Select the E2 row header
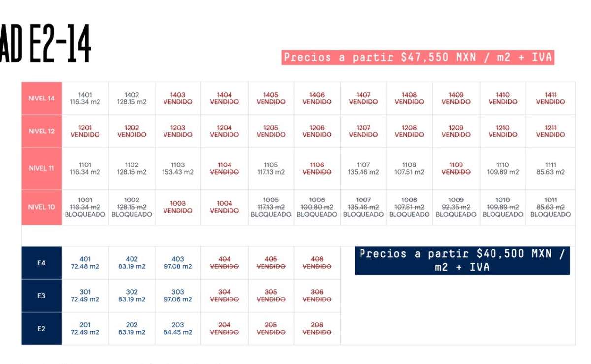The image size is (591, 364). (x=41, y=329)
